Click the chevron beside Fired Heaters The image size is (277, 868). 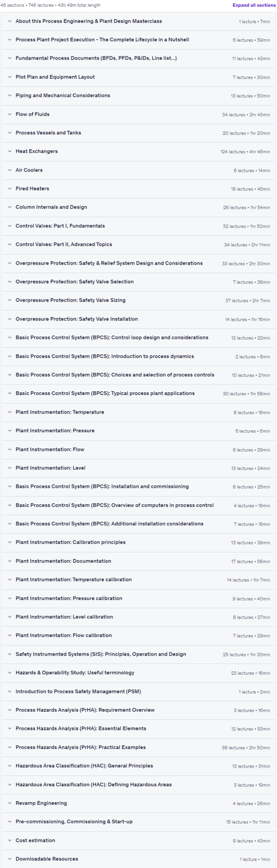pyautogui.click(x=9, y=189)
